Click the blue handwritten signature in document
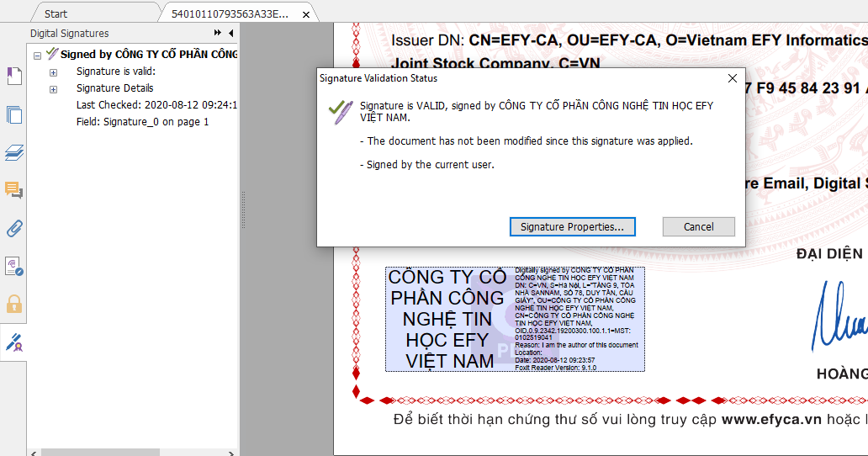The height and width of the screenshot is (456, 868). pos(839,316)
